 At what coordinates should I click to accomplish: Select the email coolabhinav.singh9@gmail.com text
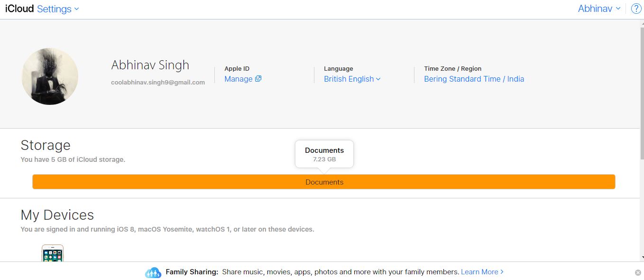tap(158, 82)
